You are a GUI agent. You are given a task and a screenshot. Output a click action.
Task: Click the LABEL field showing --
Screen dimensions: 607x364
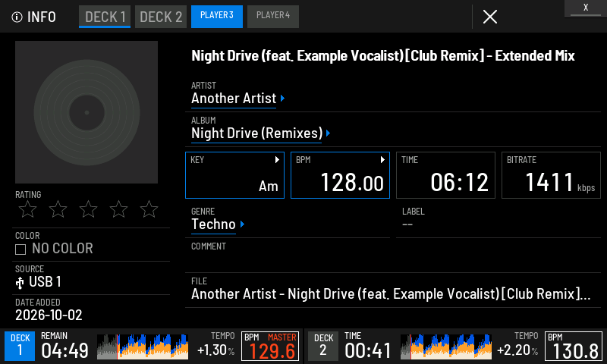pyautogui.click(x=498, y=221)
